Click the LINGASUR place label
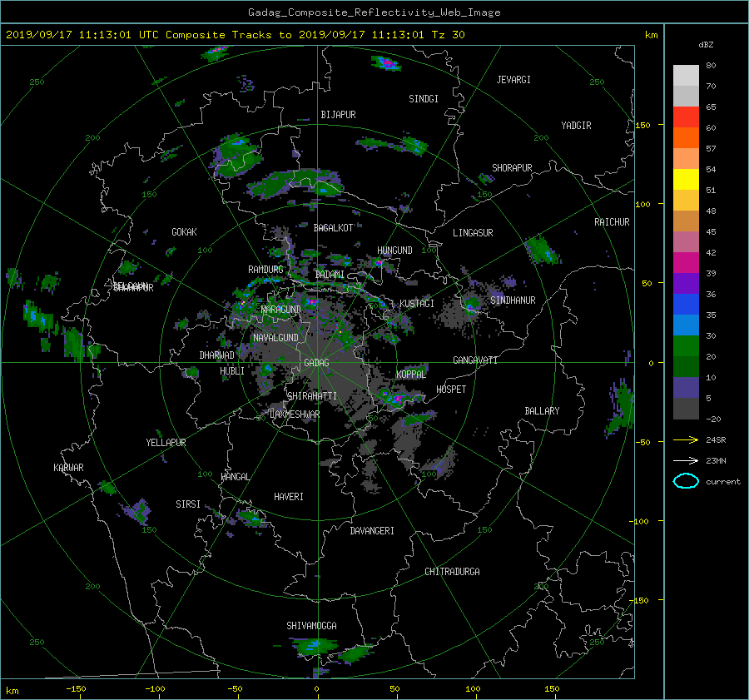 pyautogui.click(x=473, y=233)
